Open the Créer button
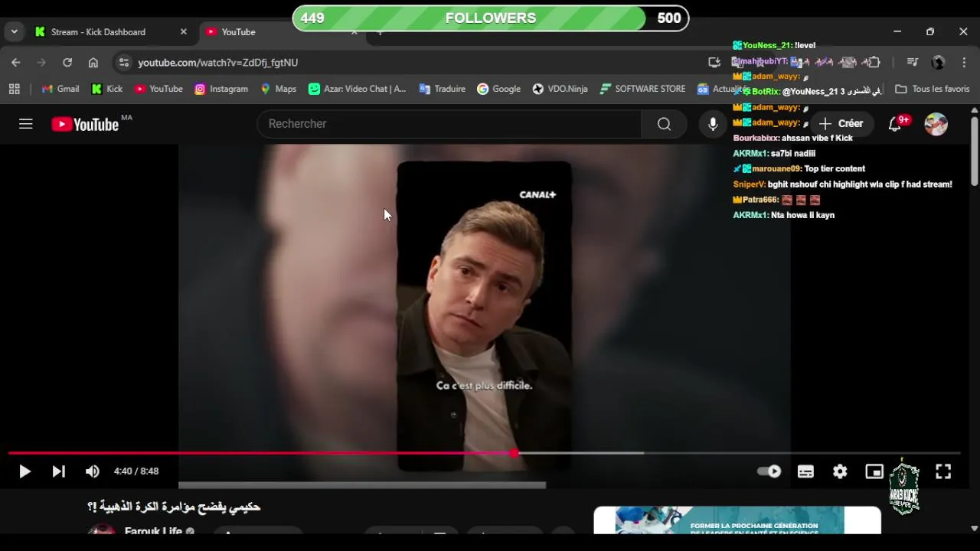980x551 pixels. click(x=841, y=123)
